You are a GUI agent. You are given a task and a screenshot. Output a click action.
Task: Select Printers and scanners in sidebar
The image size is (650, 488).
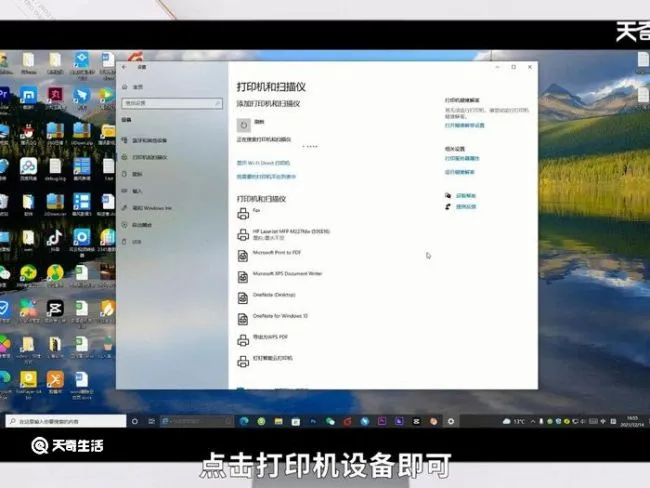[x=145, y=157]
